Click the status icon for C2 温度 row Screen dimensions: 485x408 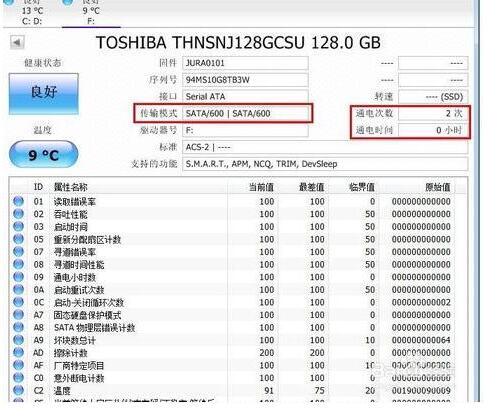tap(18, 390)
